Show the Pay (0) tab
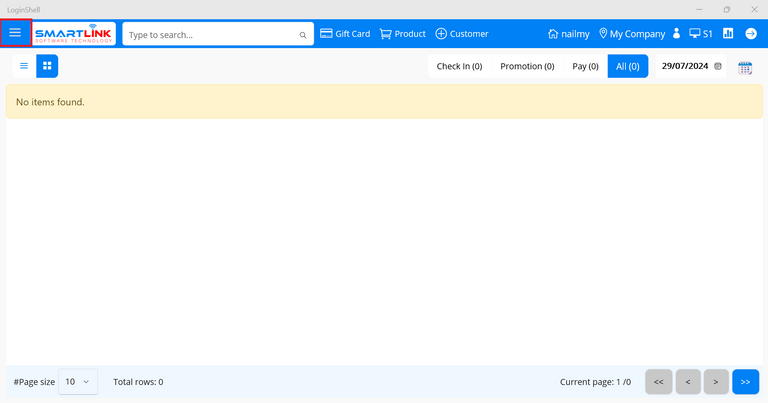This screenshot has width=768, height=403. (x=585, y=67)
